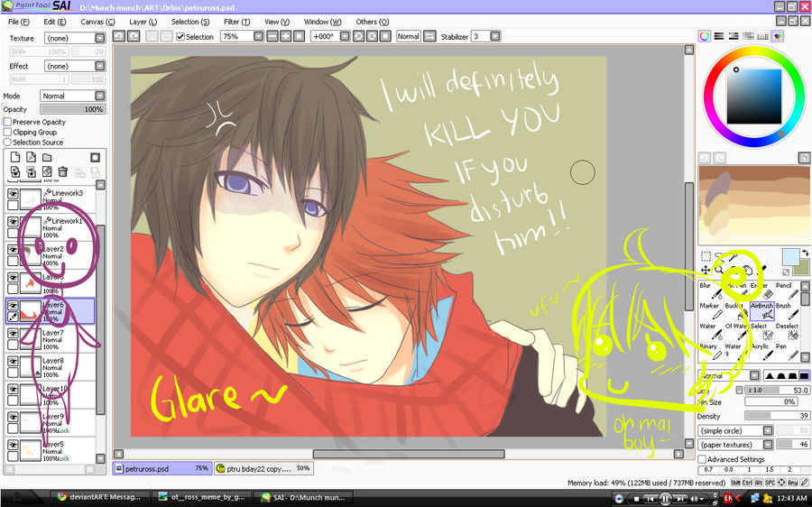Create a new linework layer
This screenshot has height=507, width=812.
pyautogui.click(x=31, y=158)
